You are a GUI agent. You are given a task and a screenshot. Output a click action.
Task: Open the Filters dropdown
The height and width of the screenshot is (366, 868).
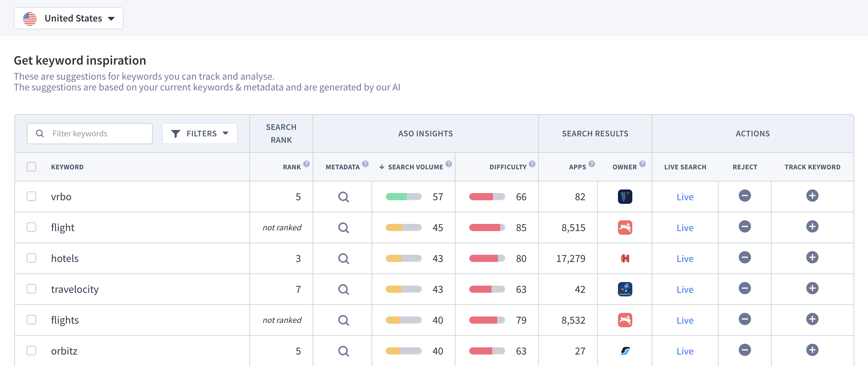200,133
